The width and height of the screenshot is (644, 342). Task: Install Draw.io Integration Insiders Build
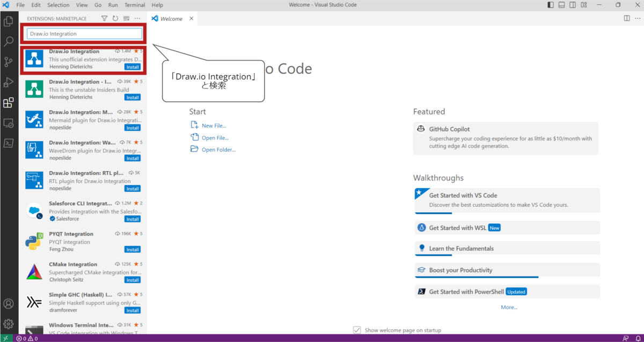tap(133, 97)
